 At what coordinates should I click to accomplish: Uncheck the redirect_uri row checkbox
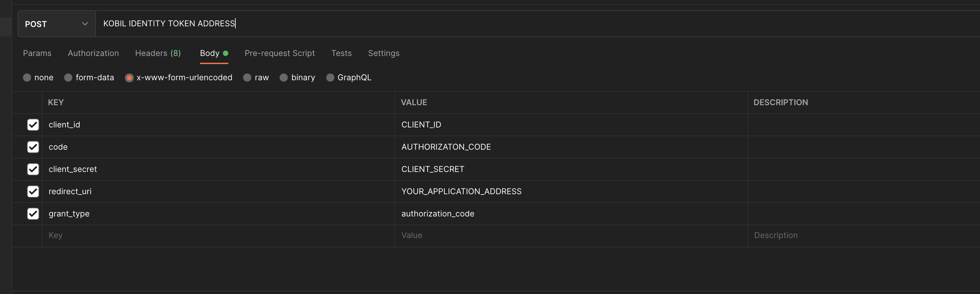(x=33, y=192)
